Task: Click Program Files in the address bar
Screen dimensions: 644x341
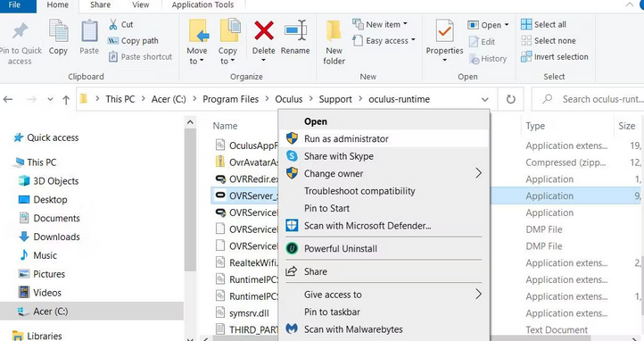Action: tap(230, 99)
